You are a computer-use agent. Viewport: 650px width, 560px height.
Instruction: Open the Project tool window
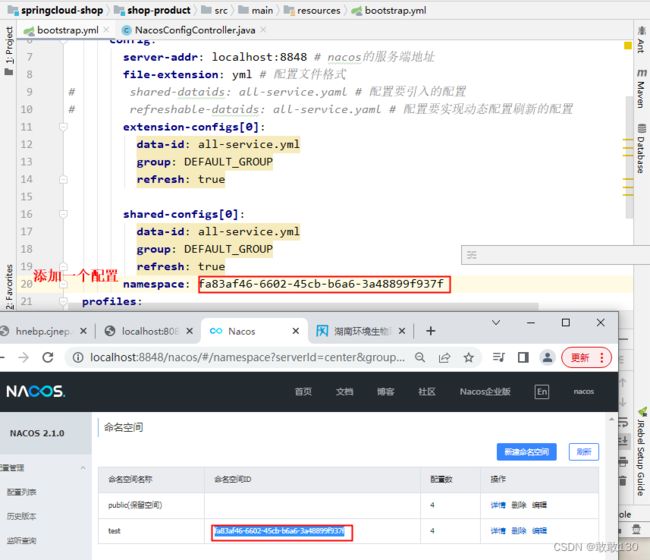[9, 51]
